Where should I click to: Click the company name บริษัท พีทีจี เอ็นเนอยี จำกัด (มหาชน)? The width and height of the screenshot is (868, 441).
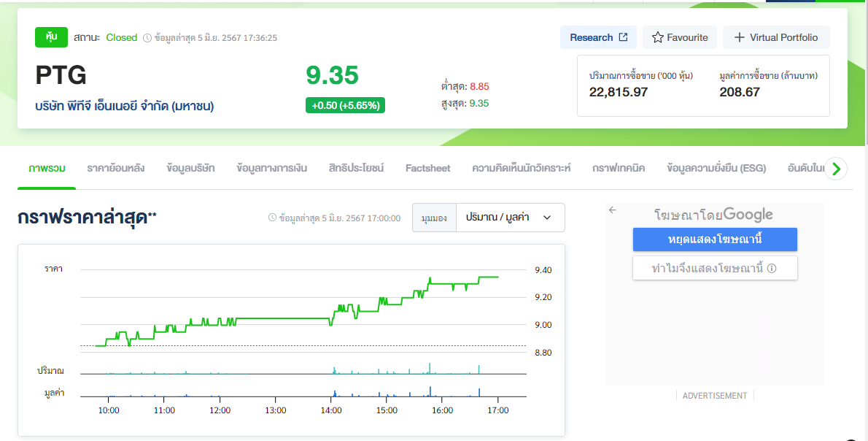pyautogui.click(x=125, y=106)
